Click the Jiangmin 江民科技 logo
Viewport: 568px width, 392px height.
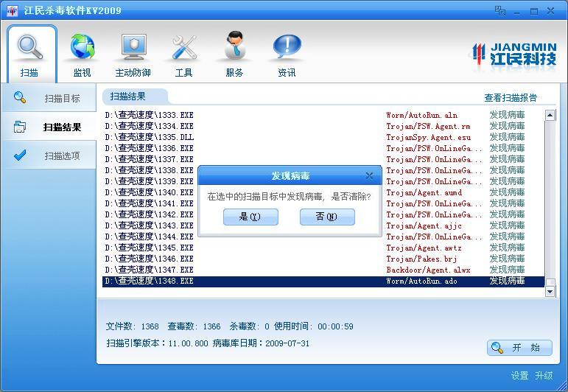(514, 55)
